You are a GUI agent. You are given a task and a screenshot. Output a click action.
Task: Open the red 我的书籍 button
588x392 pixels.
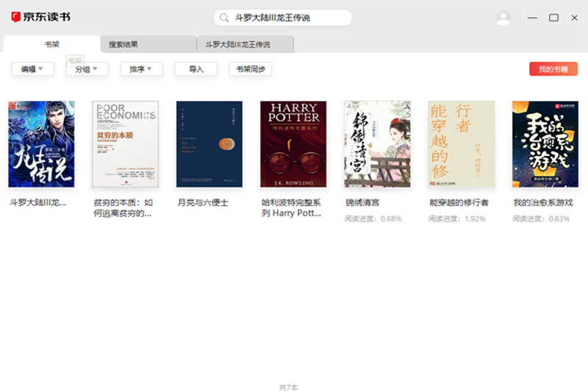pos(553,69)
